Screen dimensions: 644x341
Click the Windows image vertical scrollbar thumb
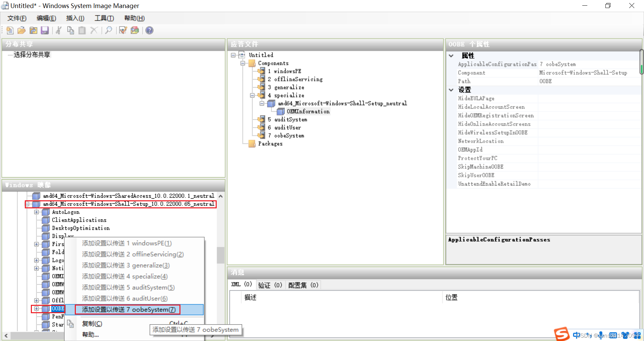click(x=220, y=255)
